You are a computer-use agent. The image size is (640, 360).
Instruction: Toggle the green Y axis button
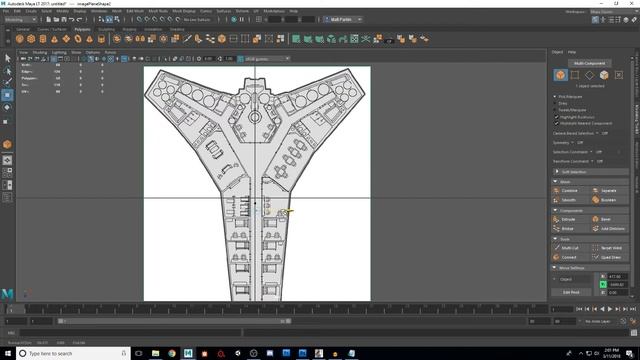(x=603, y=284)
